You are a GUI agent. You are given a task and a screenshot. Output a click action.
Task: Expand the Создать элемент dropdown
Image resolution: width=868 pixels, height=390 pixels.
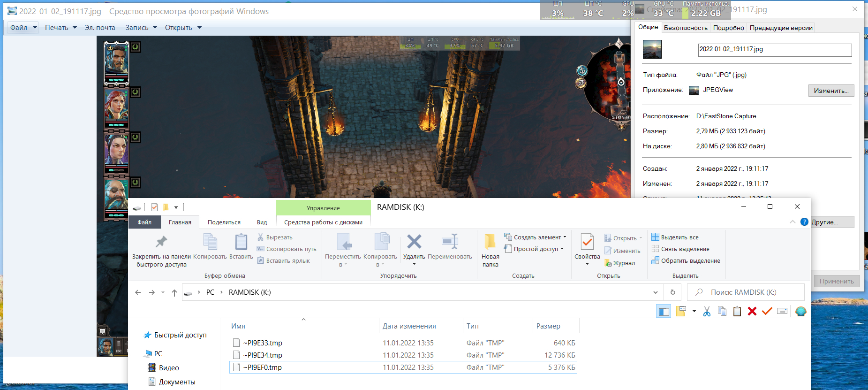(x=535, y=237)
